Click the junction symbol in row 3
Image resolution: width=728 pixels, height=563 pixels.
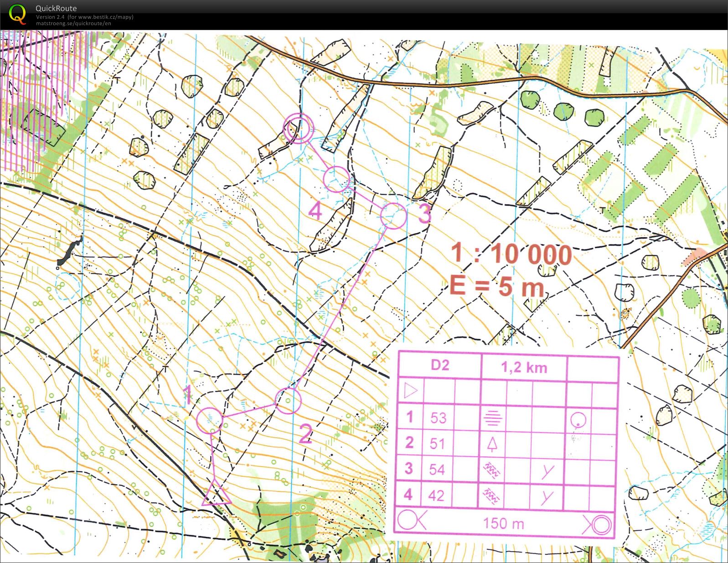[547, 472]
